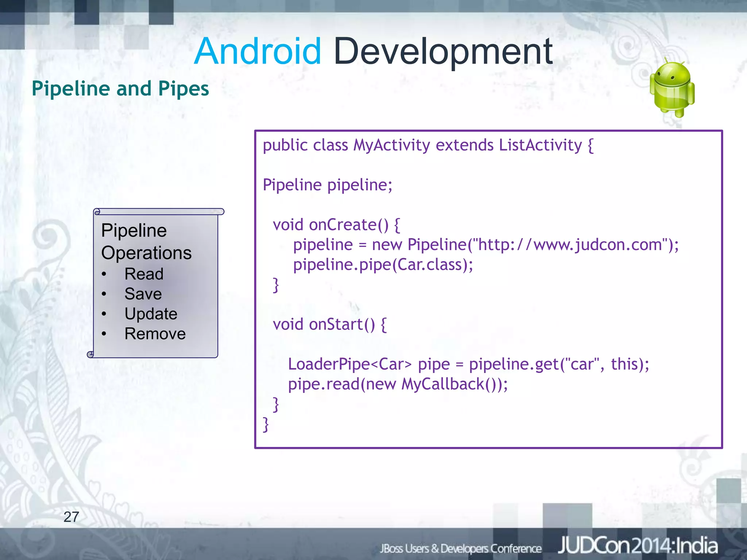Click the 'pipe.read(new MyCallback());' line
747x560 pixels.
point(398,384)
